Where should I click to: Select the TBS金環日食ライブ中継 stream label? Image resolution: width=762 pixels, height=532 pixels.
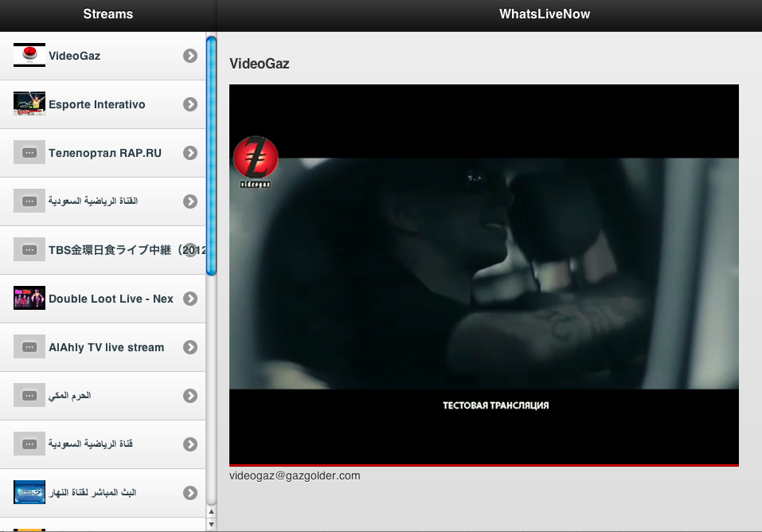click(127, 250)
